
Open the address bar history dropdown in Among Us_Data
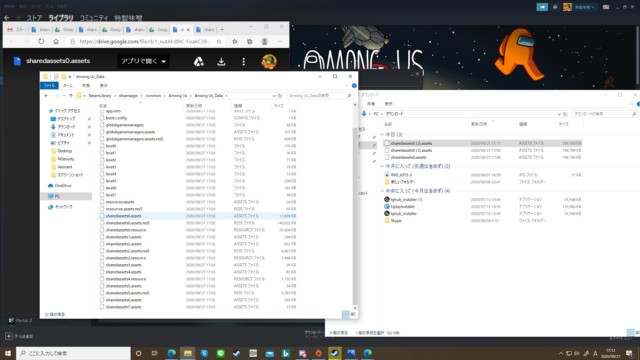pos(274,96)
